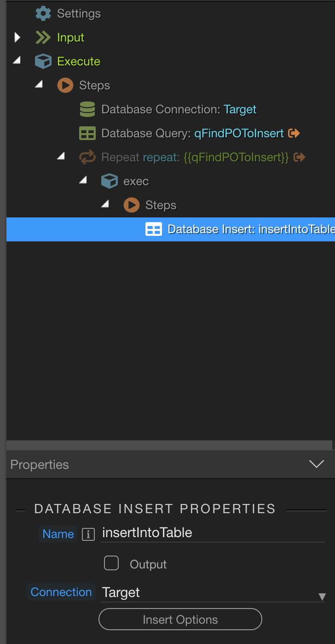
Task: Select the Database Insert: insertIntoTable step
Action: pyautogui.click(x=171, y=229)
